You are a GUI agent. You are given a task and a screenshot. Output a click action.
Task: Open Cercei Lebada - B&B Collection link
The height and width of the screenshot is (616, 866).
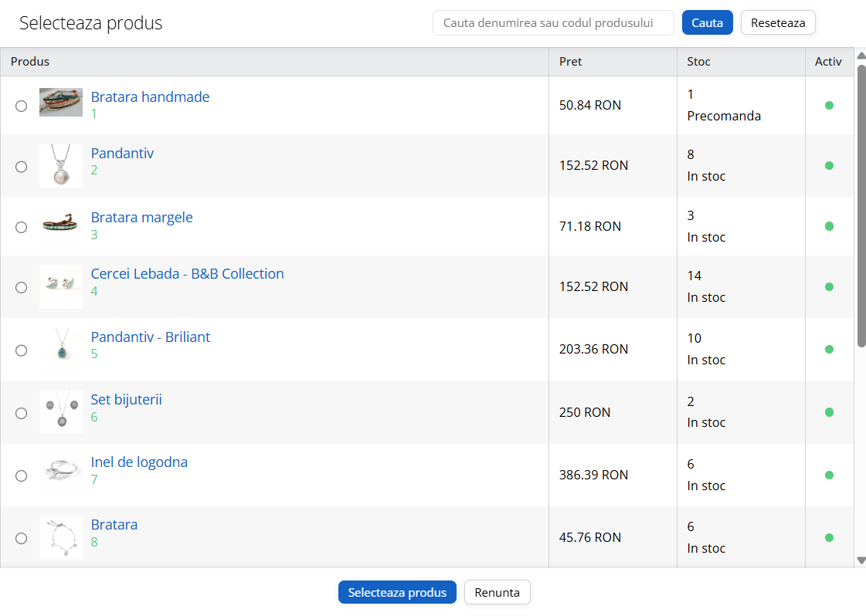[x=187, y=274]
